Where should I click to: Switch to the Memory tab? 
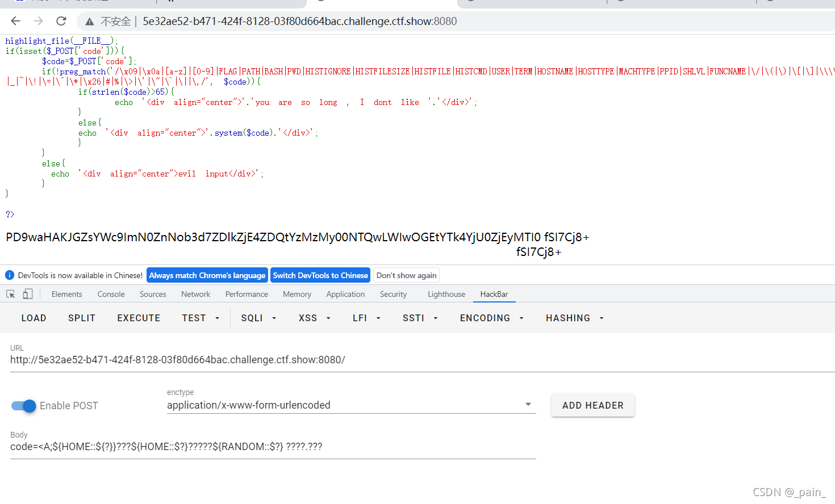[297, 294]
